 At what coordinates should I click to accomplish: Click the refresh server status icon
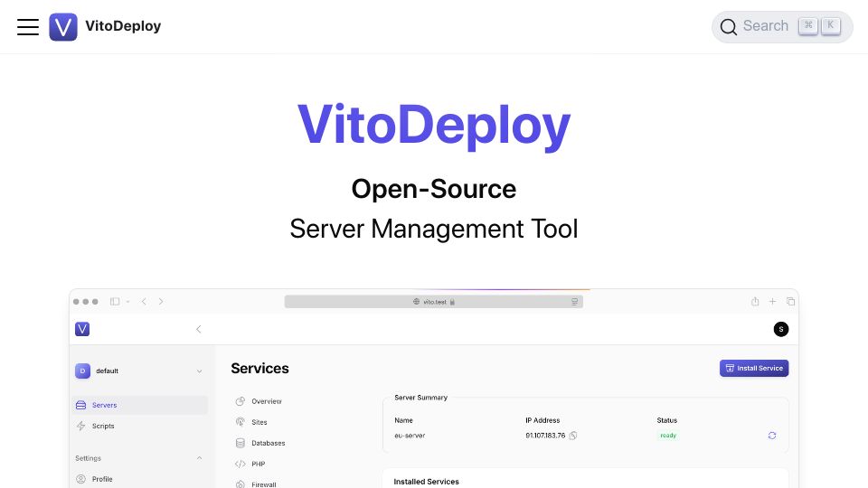(x=771, y=436)
